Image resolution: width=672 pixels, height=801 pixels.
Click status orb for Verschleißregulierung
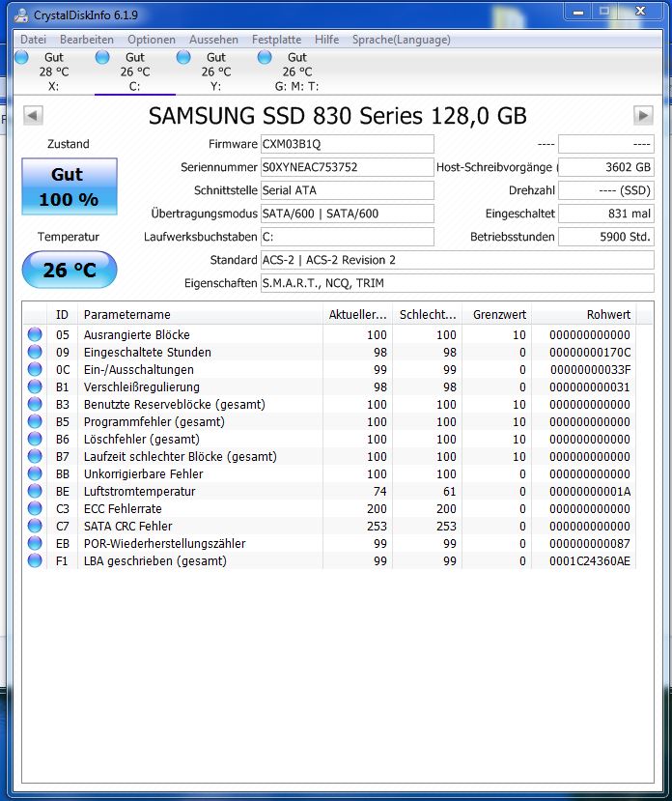(x=35, y=386)
